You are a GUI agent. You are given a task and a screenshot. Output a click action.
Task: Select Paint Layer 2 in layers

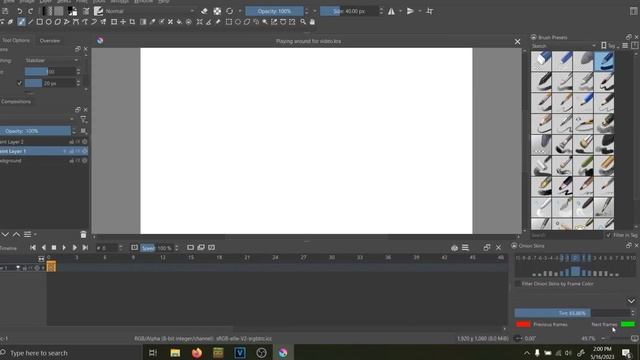[x=44, y=142]
